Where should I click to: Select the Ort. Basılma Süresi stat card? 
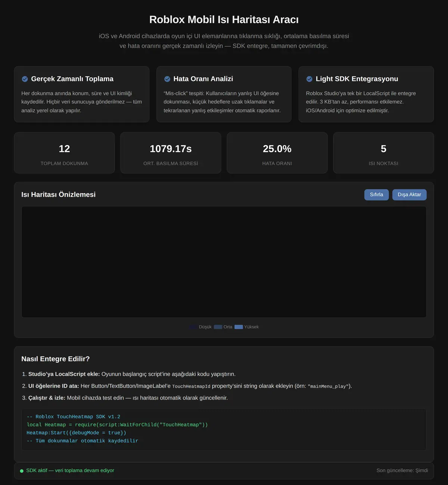(171, 153)
